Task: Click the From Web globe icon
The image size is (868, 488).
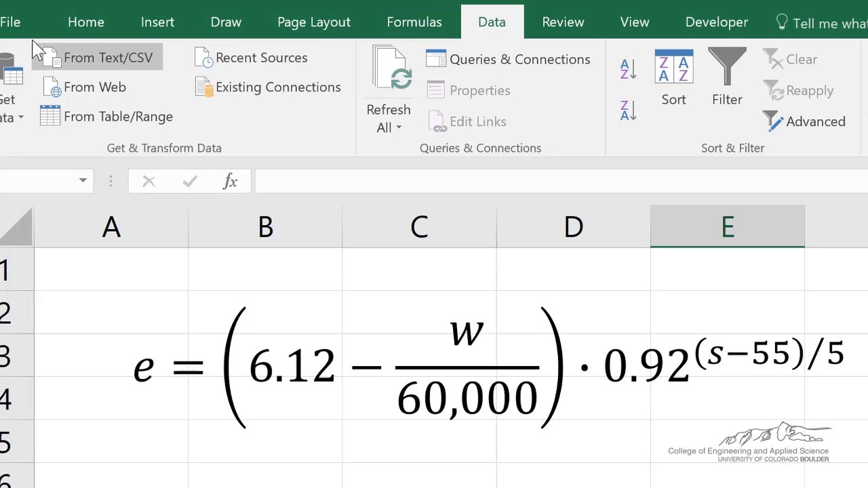Action: pos(51,87)
